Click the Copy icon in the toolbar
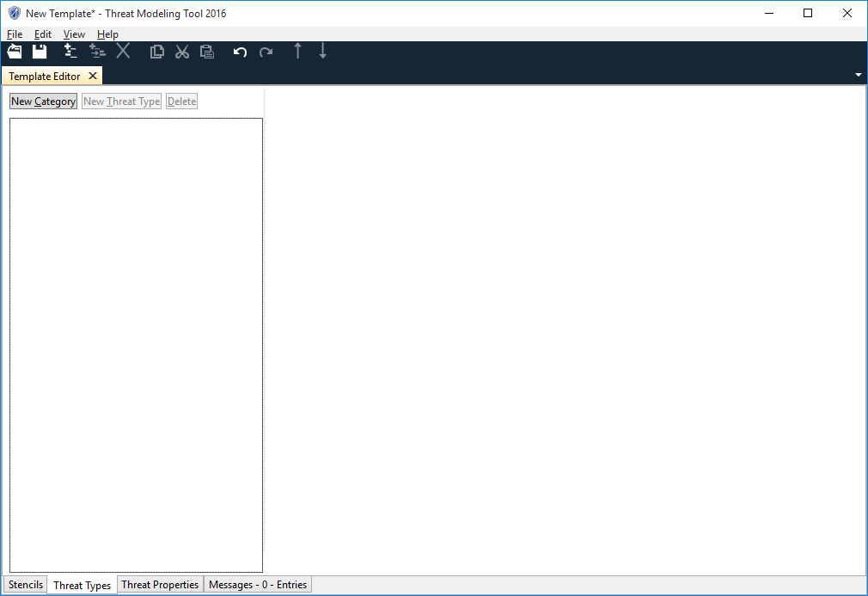 tap(156, 52)
